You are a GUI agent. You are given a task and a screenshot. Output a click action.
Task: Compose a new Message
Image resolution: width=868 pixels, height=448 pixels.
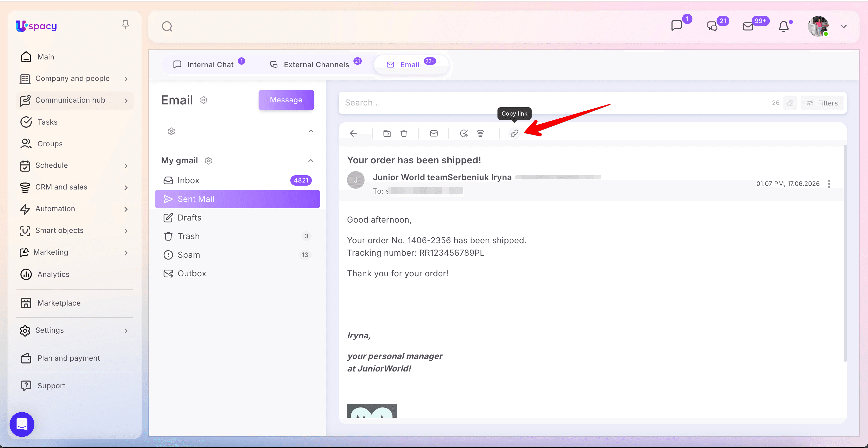[x=286, y=100]
